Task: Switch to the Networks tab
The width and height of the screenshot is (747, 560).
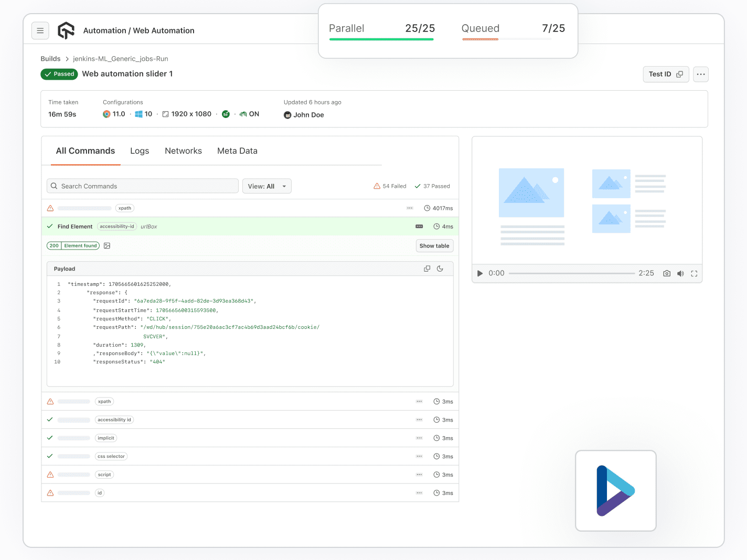Action: 183,151
